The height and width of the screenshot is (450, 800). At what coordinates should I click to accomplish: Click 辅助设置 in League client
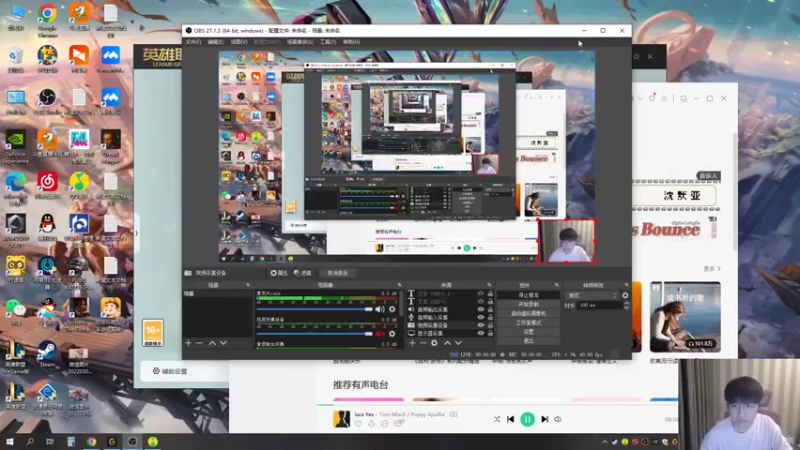point(170,371)
